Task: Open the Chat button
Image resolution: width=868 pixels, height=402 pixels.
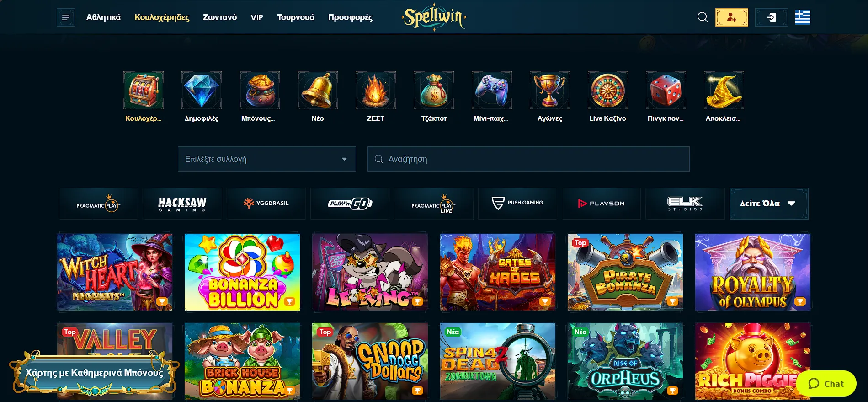Action: point(826,384)
